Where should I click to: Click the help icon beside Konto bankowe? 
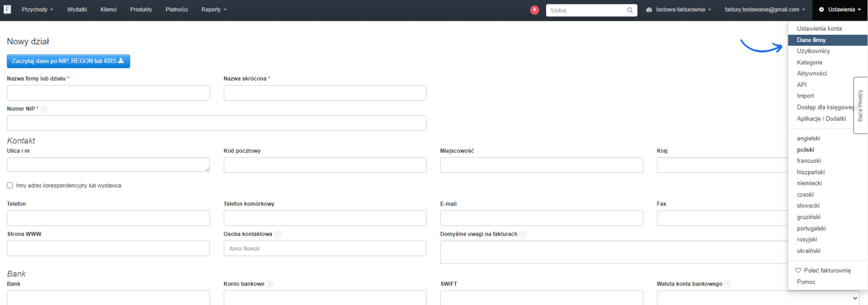(269, 284)
